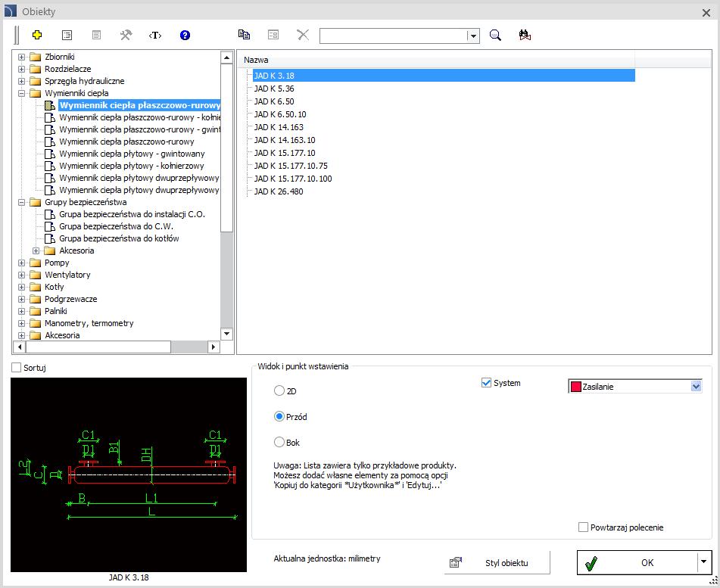Open the hammer tools icon

pyautogui.click(x=126, y=35)
